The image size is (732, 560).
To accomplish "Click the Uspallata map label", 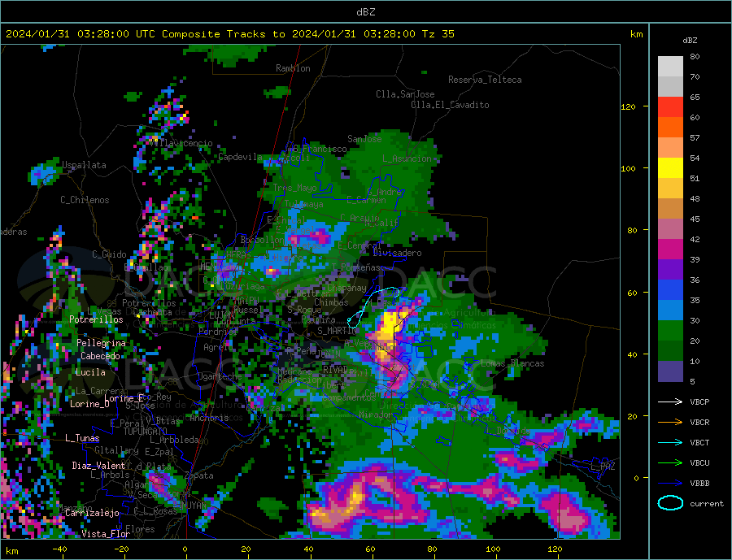I will click(84, 165).
